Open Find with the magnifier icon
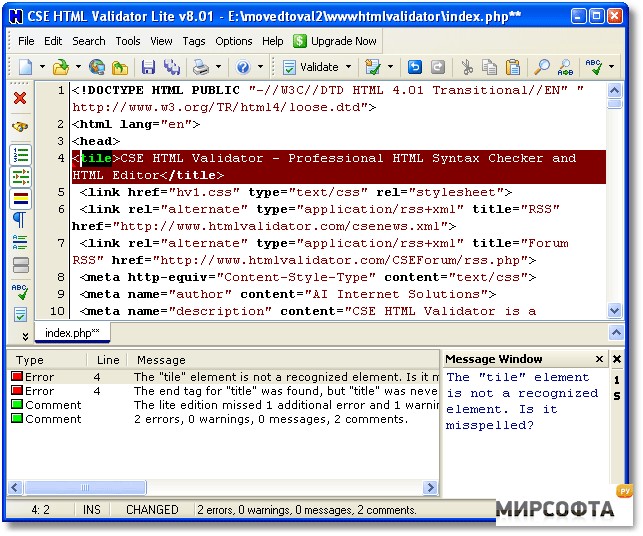643x536 pixels. tap(542, 67)
